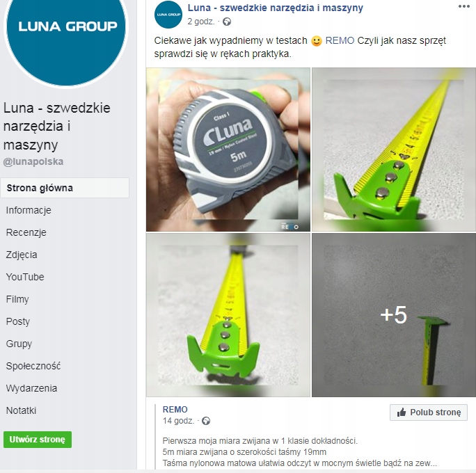This screenshot has width=476, height=473.
Task: Select YouTube in the page menu
Action: click(25, 277)
